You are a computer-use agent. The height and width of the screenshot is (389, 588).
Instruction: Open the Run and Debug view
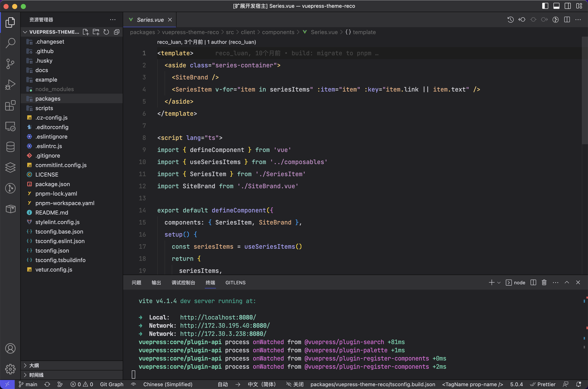pyautogui.click(x=10, y=85)
